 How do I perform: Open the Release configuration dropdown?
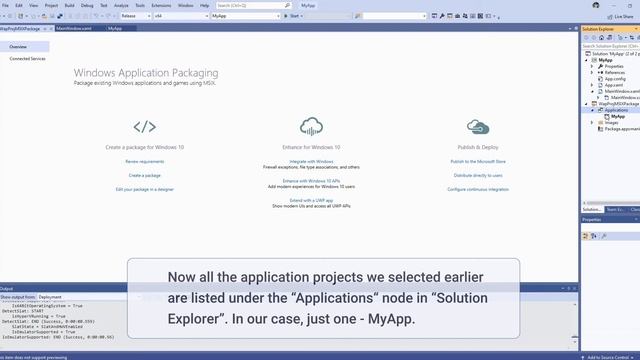[136, 16]
